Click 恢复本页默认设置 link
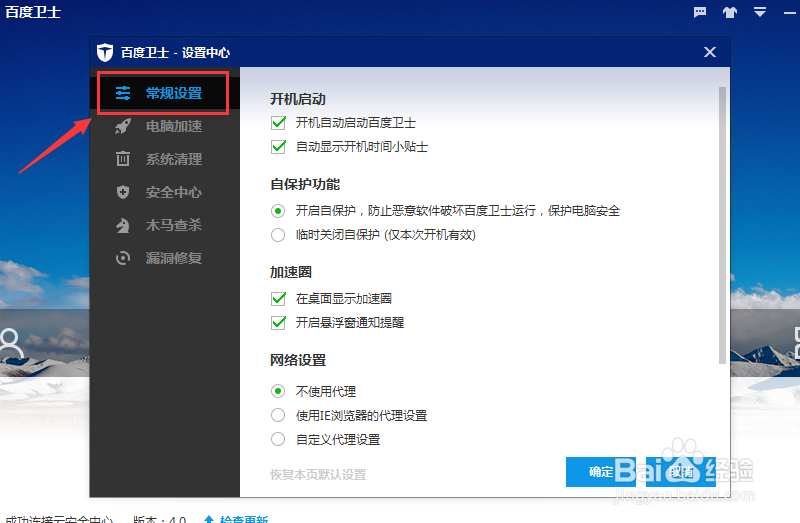Screen dimensions: 800x523 [318, 475]
